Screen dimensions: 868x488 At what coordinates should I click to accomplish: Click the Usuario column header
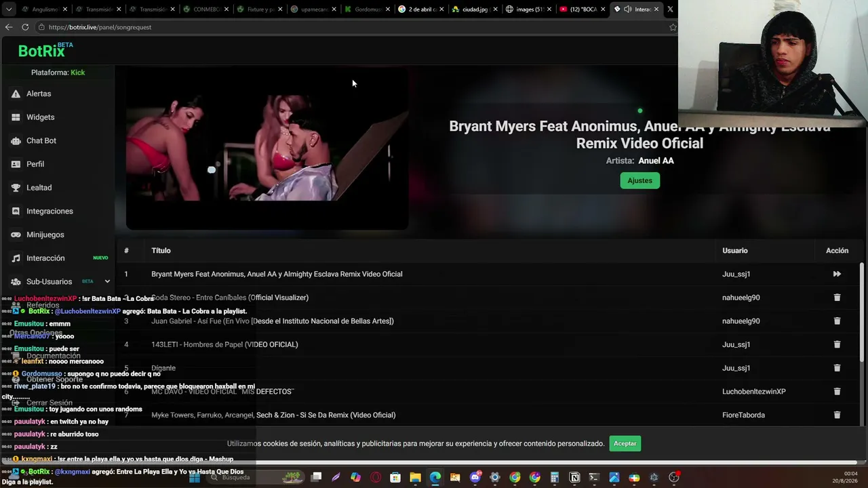735,251
